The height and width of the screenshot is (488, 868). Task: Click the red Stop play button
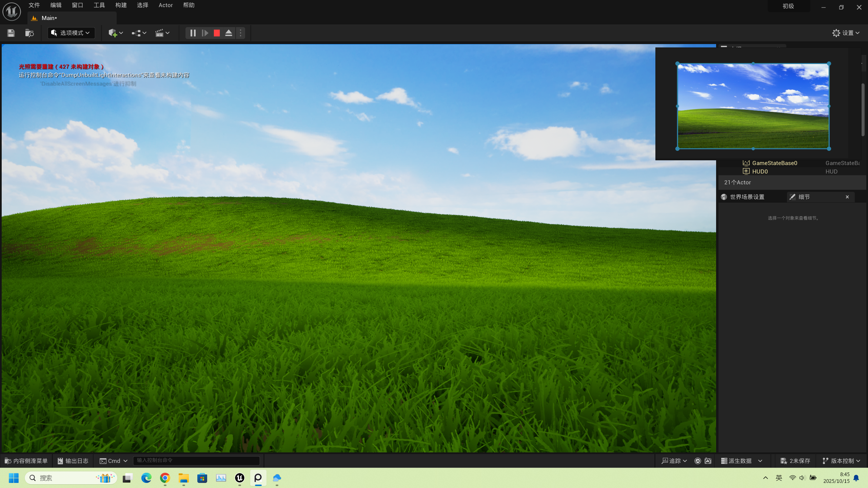point(217,33)
